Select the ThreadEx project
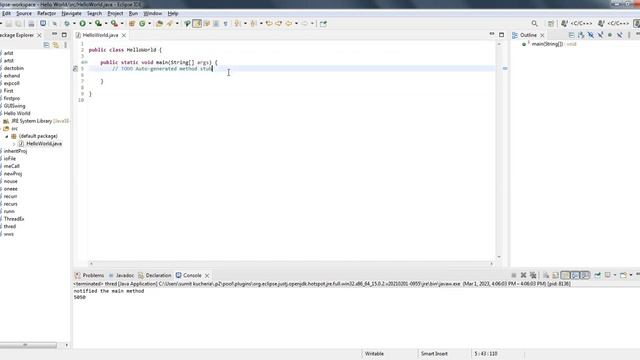The height and width of the screenshot is (360, 640). tap(14, 219)
